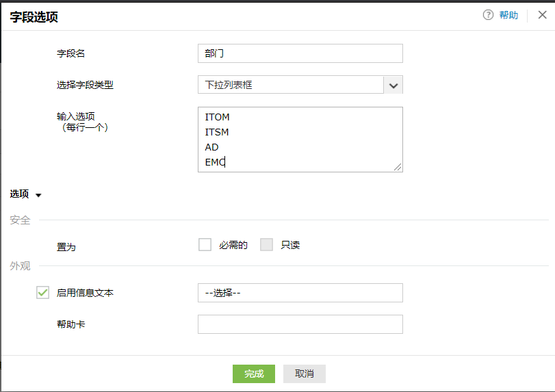Close the 字段选项 dialog

(542, 15)
